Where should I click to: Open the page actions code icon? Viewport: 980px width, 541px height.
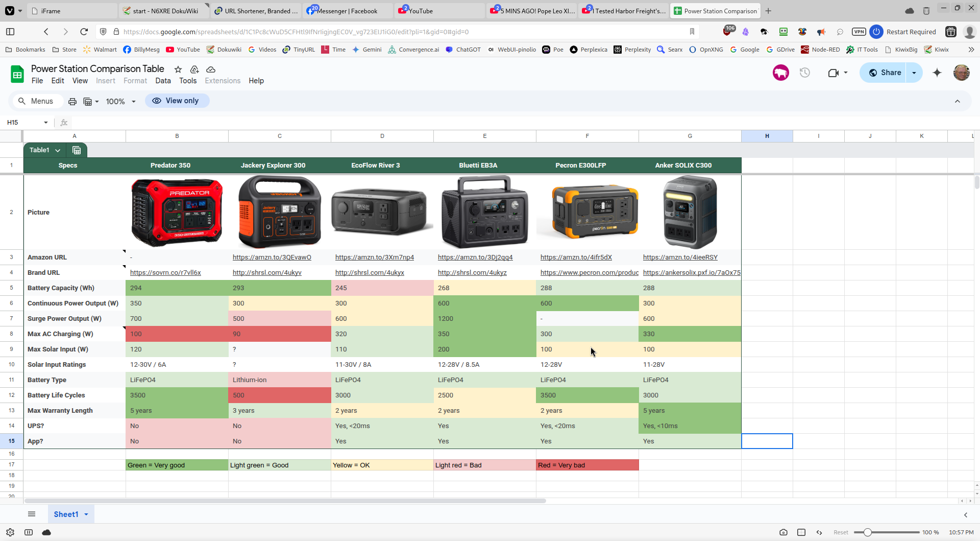point(819,532)
